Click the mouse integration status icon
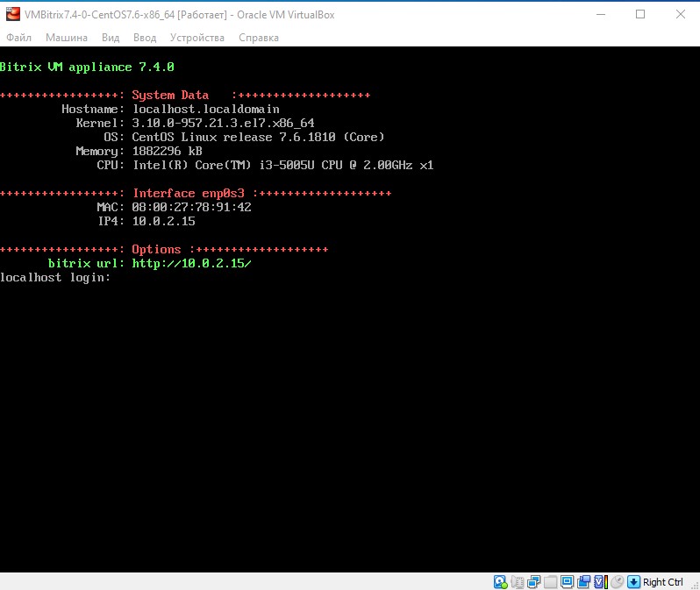 tap(618, 582)
